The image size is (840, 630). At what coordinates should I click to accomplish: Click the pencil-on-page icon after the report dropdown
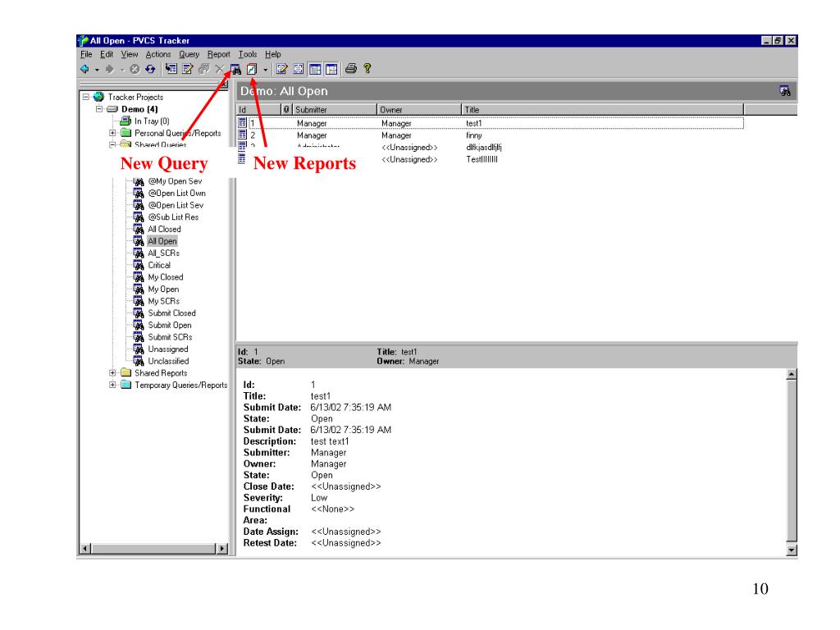pyautogui.click(x=282, y=69)
